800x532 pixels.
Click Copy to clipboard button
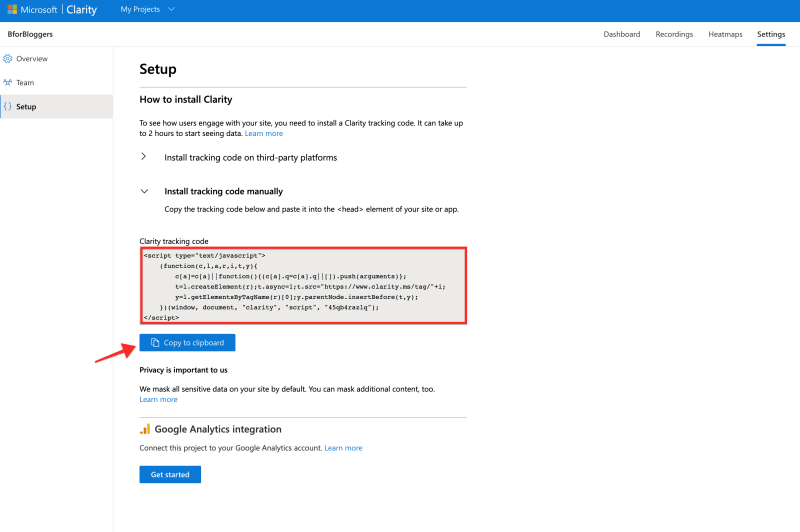(x=187, y=343)
